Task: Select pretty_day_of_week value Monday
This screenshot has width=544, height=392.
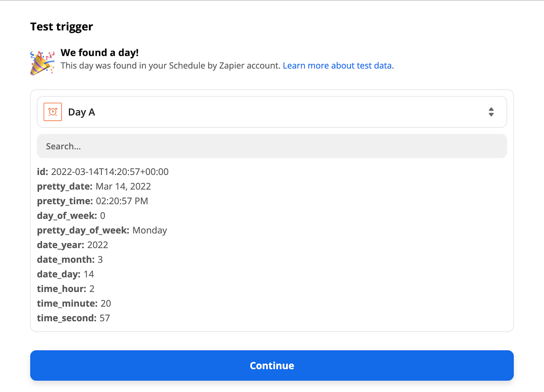Action: pyautogui.click(x=150, y=230)
